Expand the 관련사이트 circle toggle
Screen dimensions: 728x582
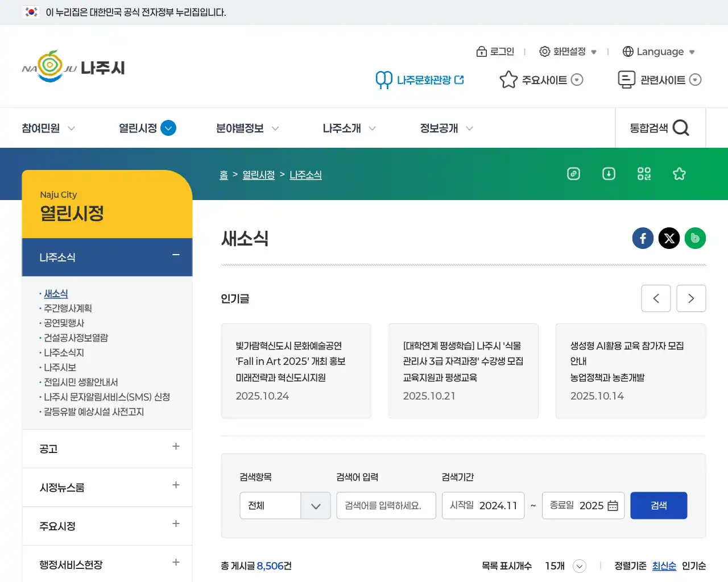click(x=695, y=80)
